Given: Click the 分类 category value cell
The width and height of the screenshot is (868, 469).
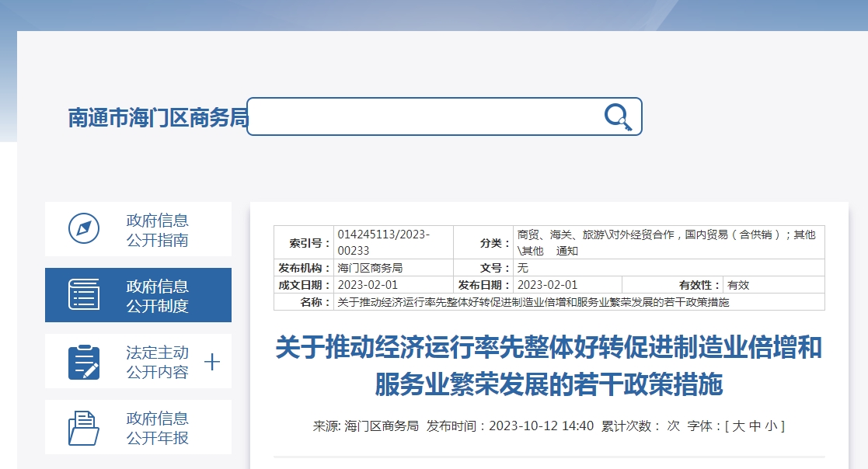Looking at the screenshot, I should click(x=668, y=242).
